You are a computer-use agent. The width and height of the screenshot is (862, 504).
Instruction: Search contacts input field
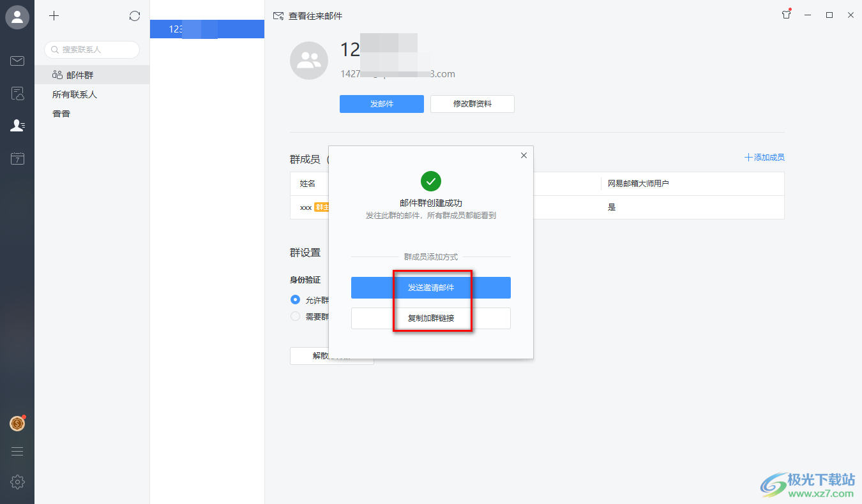pos(92,49)
